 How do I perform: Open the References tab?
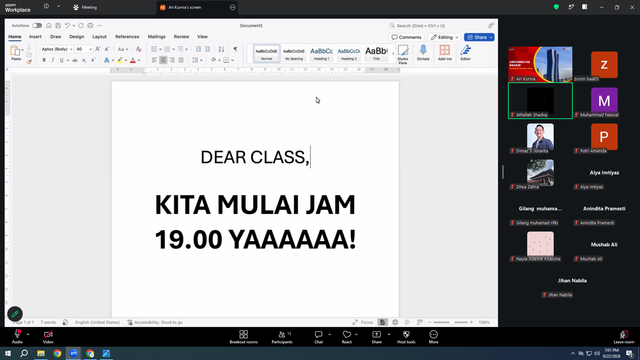pyautogui.click(x=127, y=37)
